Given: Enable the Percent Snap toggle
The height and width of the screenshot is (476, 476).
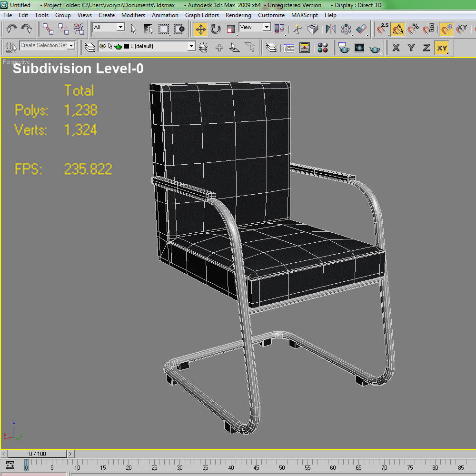Looking at the screenshot, I should (x=413, y=29).
